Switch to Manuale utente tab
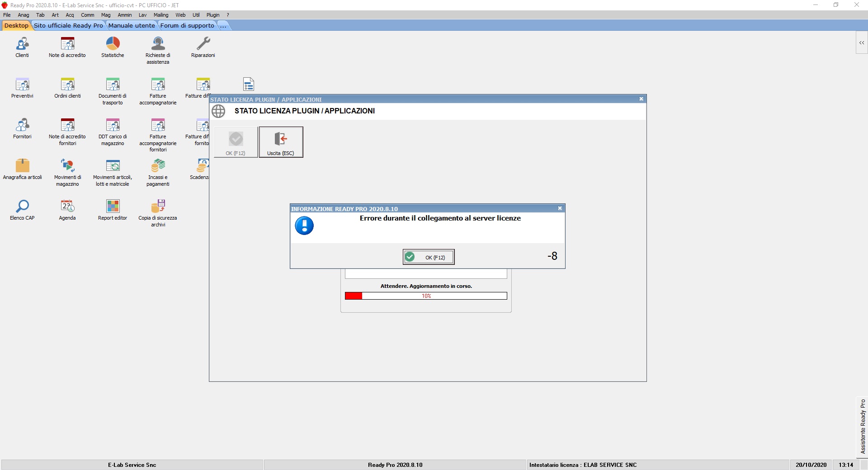Image resolution: width=868 pixels, height=470 pixels. [132, 25]
